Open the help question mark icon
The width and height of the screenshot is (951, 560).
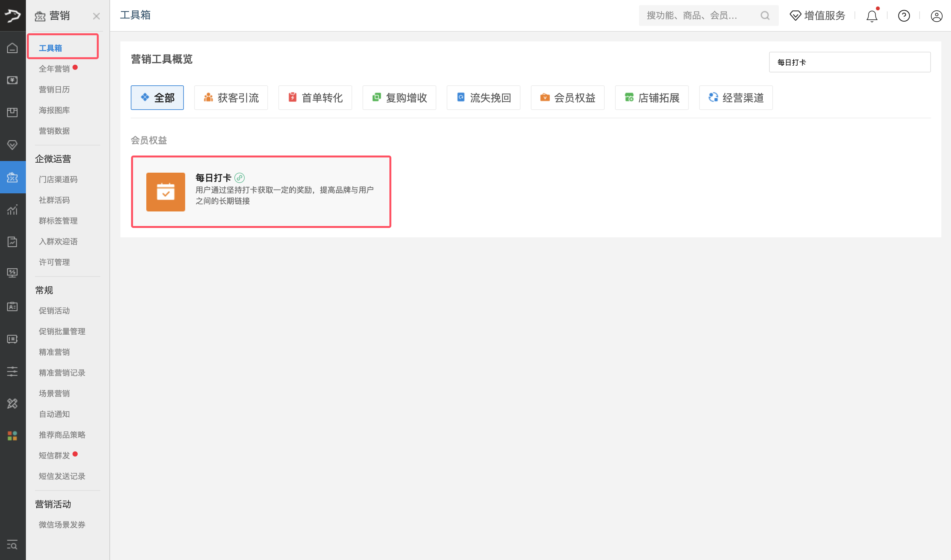903,16
